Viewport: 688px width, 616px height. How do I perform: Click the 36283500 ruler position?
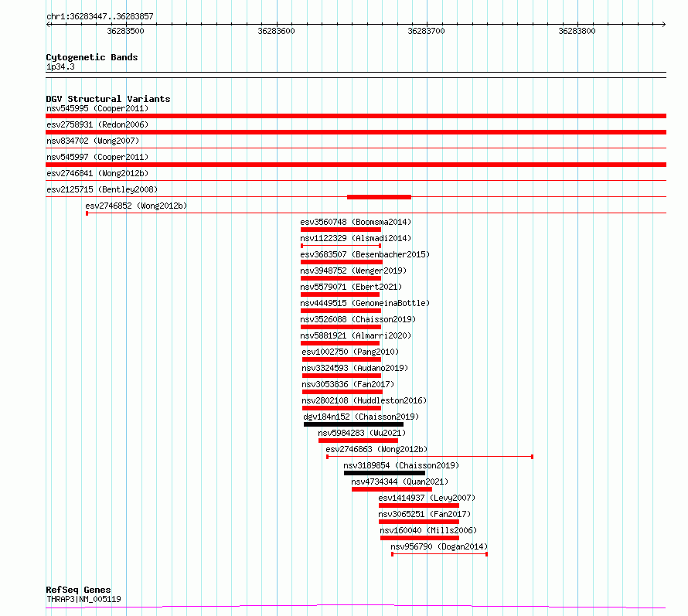(x=125, y=31)
